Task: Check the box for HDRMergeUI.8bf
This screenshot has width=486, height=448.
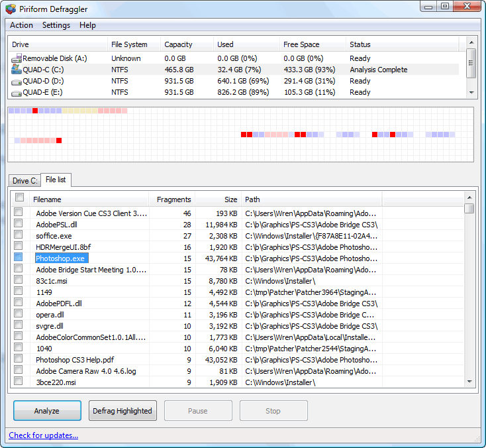Action: click(19, 246)
